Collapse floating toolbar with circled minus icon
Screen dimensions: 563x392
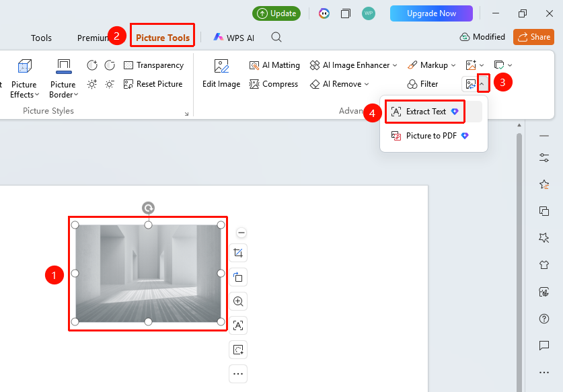point(241,233)
